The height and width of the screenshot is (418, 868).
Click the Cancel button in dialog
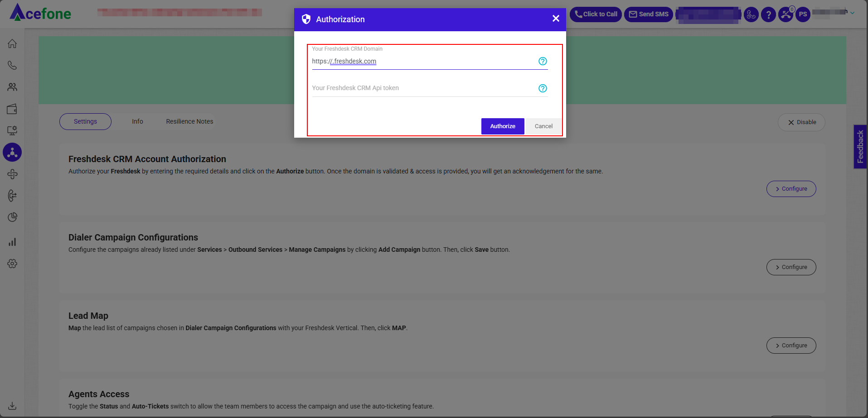click(x=543, y=126)
